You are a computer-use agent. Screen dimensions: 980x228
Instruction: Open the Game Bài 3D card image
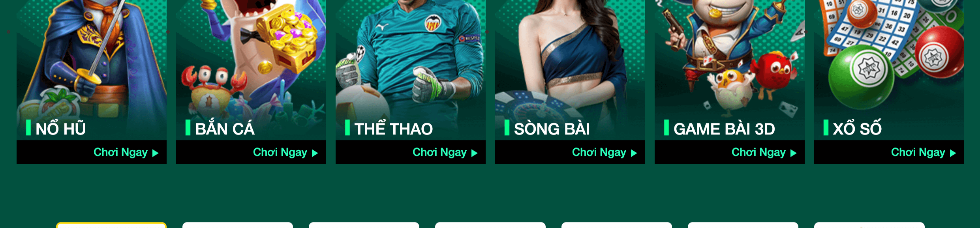coord(730,70)
